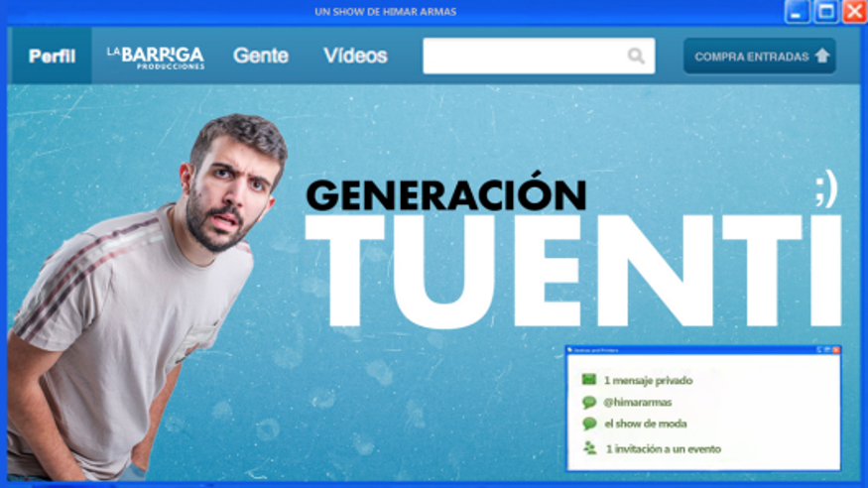Click the speech bubble beside el show de moda
Screen dimensions: 868x488
pyautogui.click(x=589, y=424)
